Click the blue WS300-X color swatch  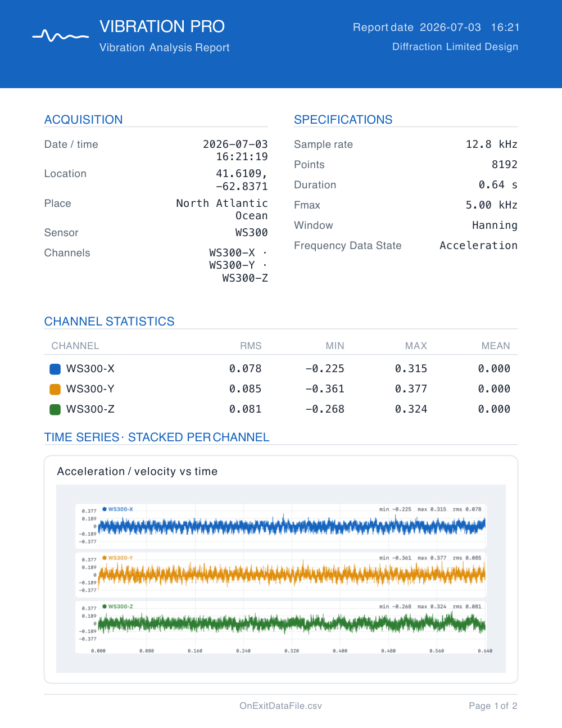55,369
